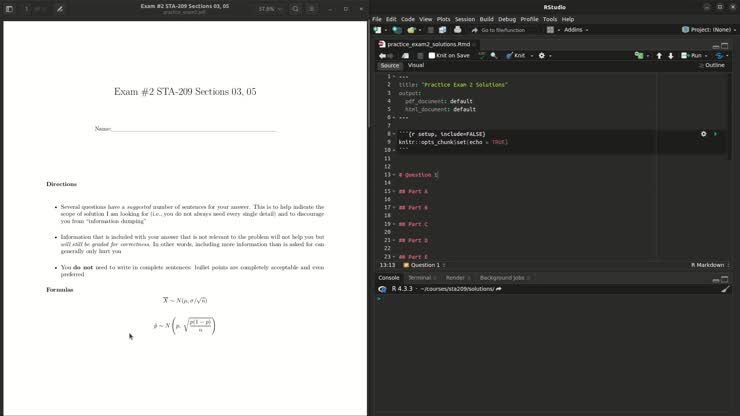Switch to Source editor mode
Screen dimensions: 740x416
point(390,66)
